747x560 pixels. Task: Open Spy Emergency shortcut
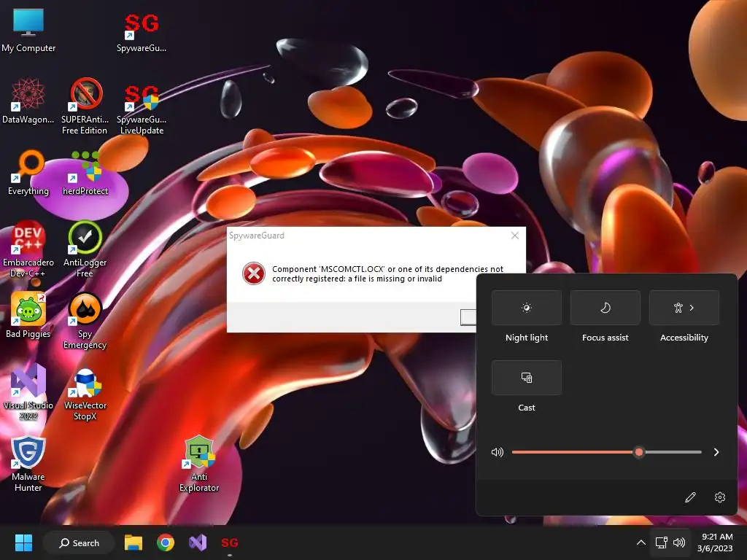pyautogui.click(x=85, y=321)
